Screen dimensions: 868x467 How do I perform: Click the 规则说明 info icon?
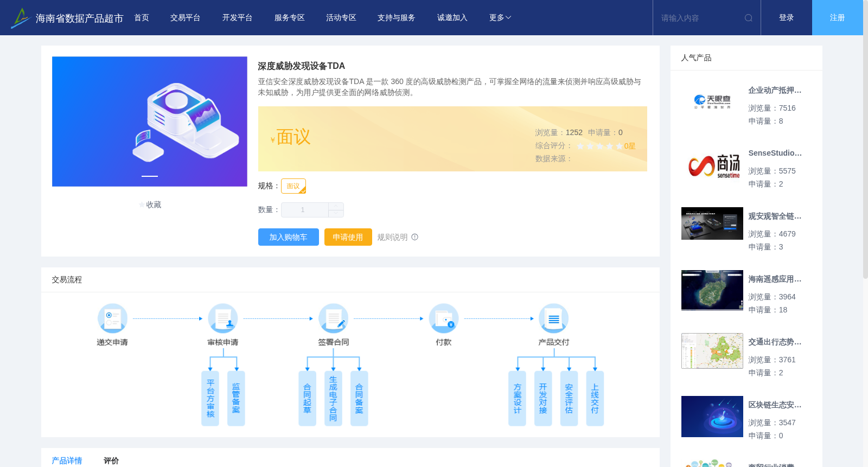[415, 237]
